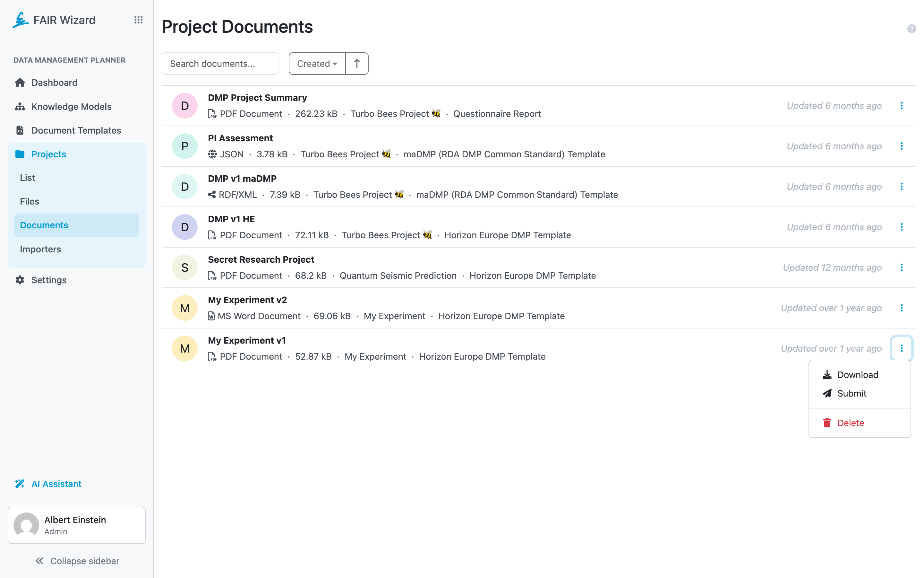
Task: Open the Dashboard link
Action: point(76,83)
